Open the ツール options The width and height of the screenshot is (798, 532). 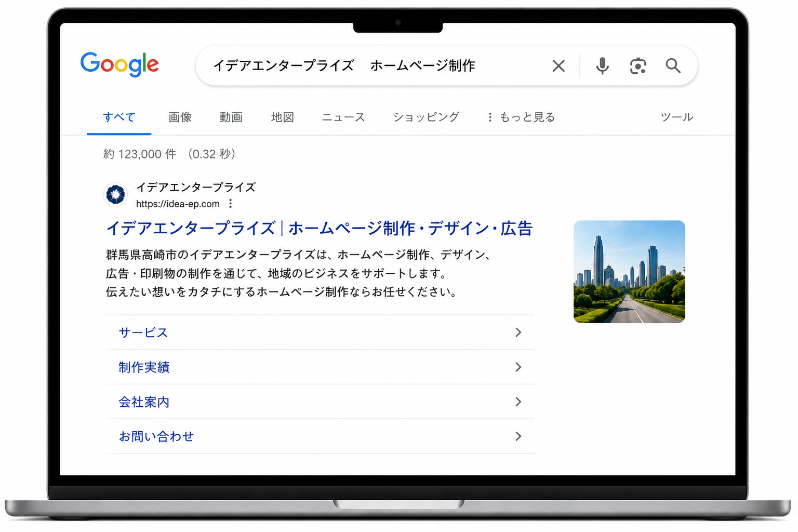coord(677,117)
